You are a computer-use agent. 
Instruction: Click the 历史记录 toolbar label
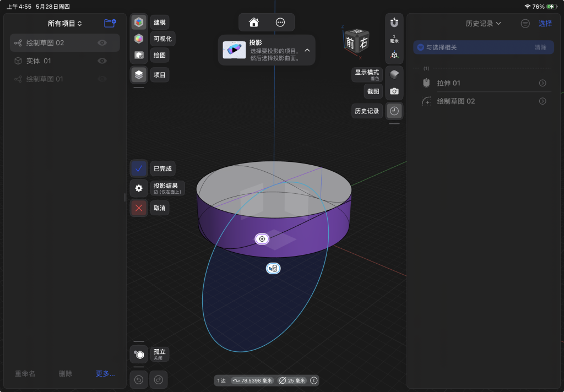point(367,111)
